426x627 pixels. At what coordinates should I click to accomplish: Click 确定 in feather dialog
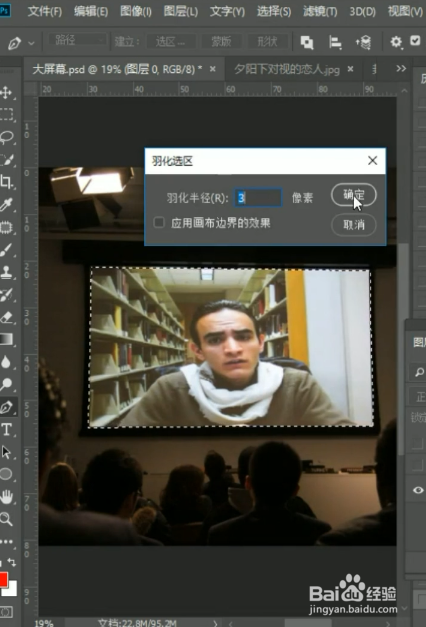354,195
